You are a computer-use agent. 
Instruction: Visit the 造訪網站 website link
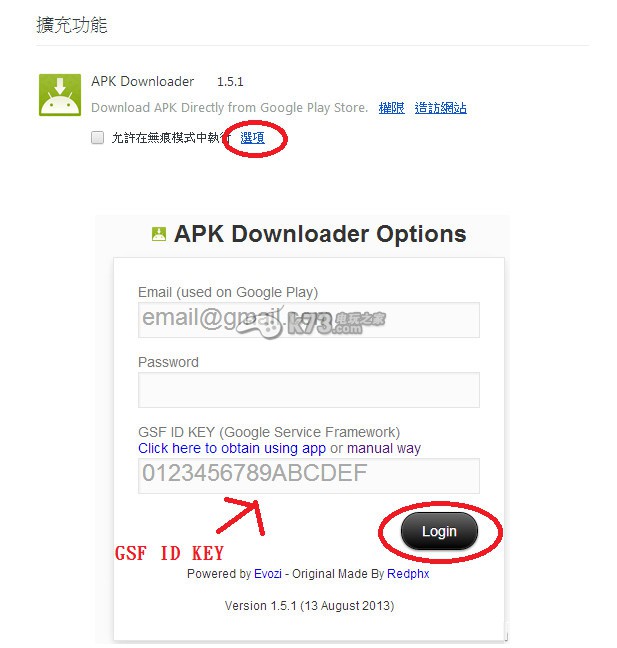(x=441, y=108)
